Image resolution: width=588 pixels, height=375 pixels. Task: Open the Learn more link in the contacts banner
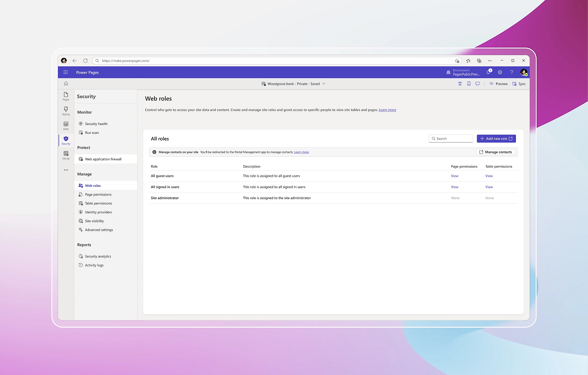point(301,152)
